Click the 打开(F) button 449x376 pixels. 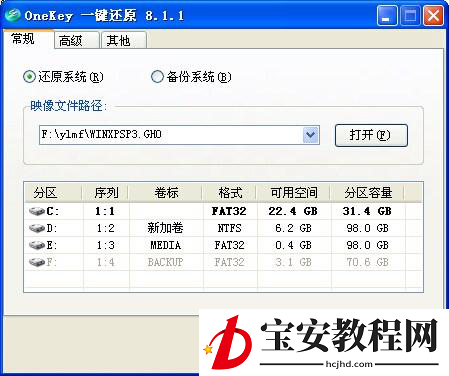pos(371,135)
